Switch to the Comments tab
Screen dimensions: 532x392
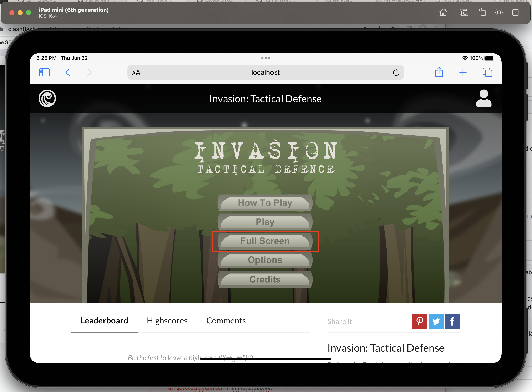(226, 320)
